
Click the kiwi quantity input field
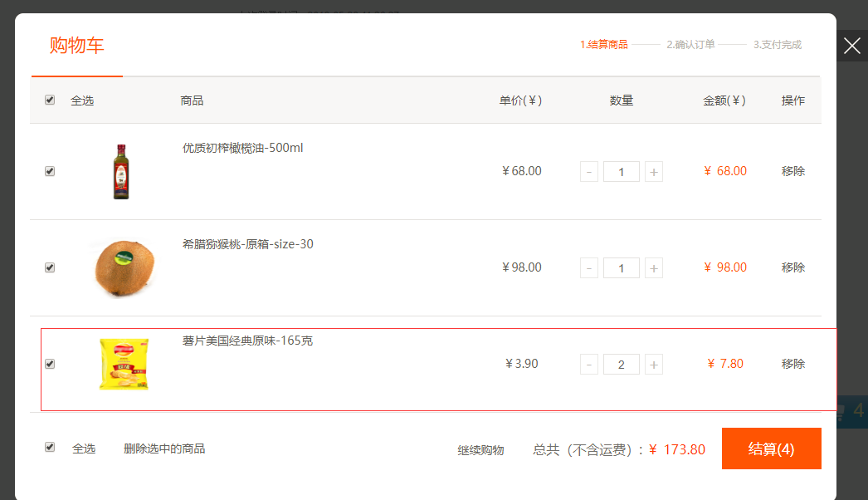pos(621,268)
